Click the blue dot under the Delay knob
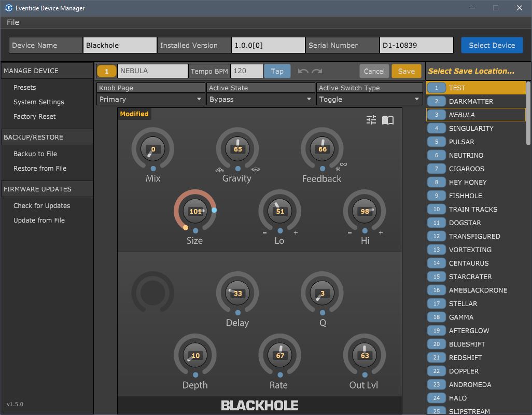The image size is (532, 415). coord(238,312)
